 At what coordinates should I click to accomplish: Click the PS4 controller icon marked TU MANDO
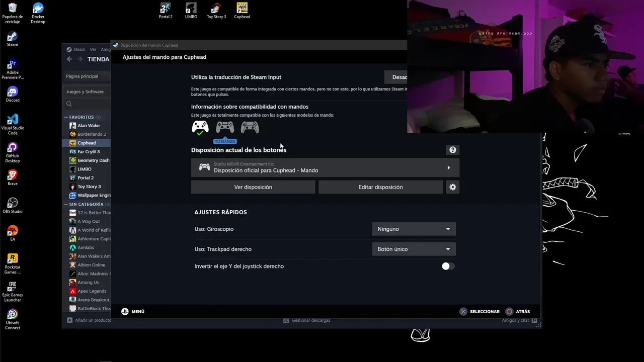225,127
